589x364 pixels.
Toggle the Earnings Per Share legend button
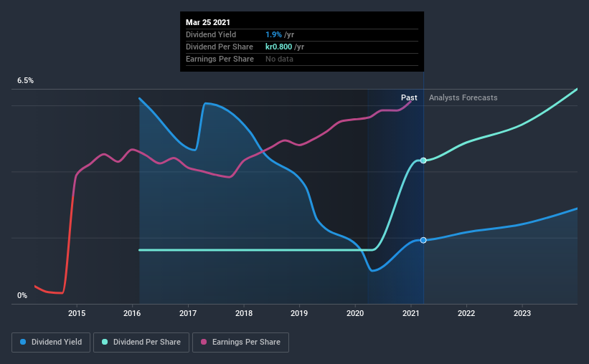coord(241,343)
